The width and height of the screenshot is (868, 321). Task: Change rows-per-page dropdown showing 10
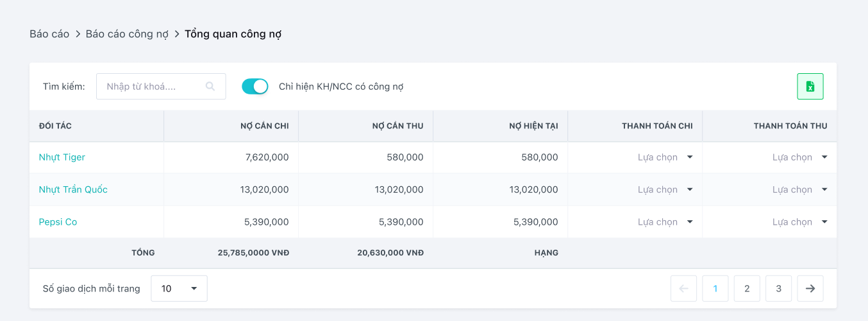pyautogui.click(x=179, y=288)
